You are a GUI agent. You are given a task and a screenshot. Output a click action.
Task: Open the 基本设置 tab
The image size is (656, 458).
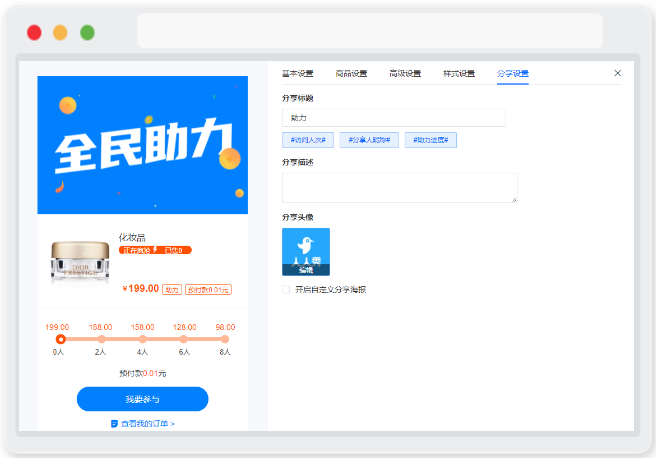click(297, 74)
